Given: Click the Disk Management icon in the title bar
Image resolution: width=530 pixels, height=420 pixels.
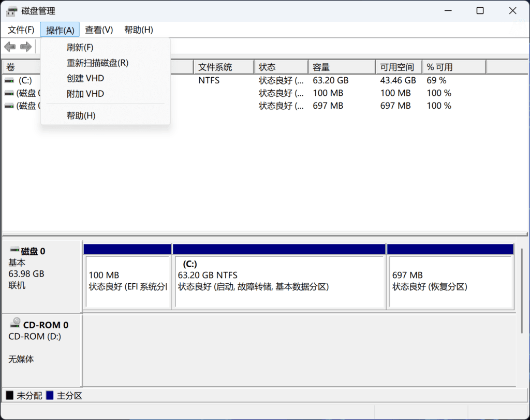Looking at the screenshot, I should [11, 10].
